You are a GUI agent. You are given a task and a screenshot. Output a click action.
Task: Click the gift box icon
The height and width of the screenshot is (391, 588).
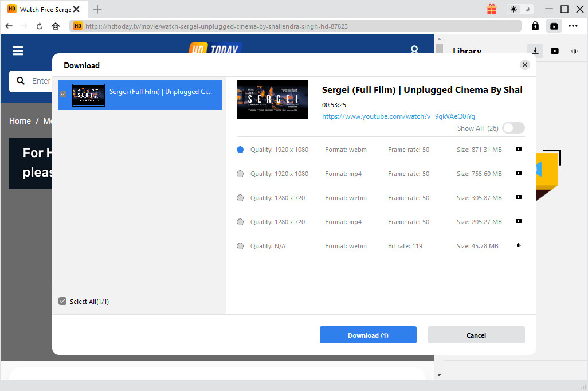point(492,9)
